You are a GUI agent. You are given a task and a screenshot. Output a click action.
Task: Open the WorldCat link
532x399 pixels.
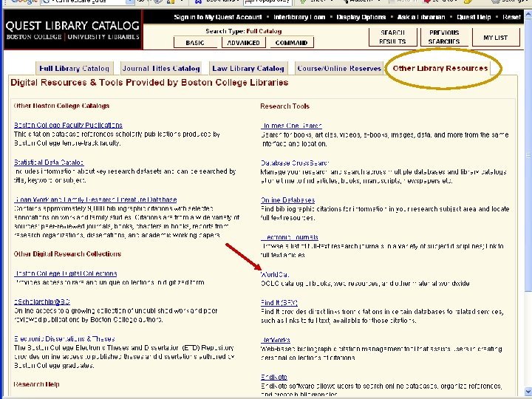(275, 274)
